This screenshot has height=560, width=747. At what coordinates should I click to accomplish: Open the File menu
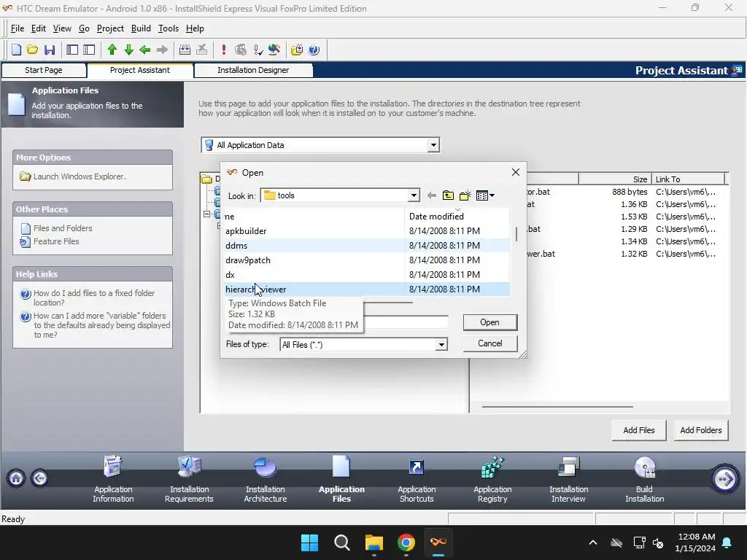tap(18, 28)
